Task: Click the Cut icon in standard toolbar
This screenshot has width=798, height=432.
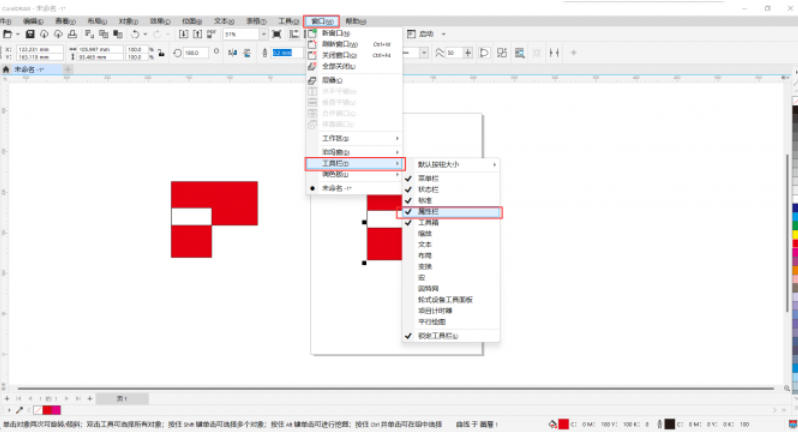Action: point(90,34)
